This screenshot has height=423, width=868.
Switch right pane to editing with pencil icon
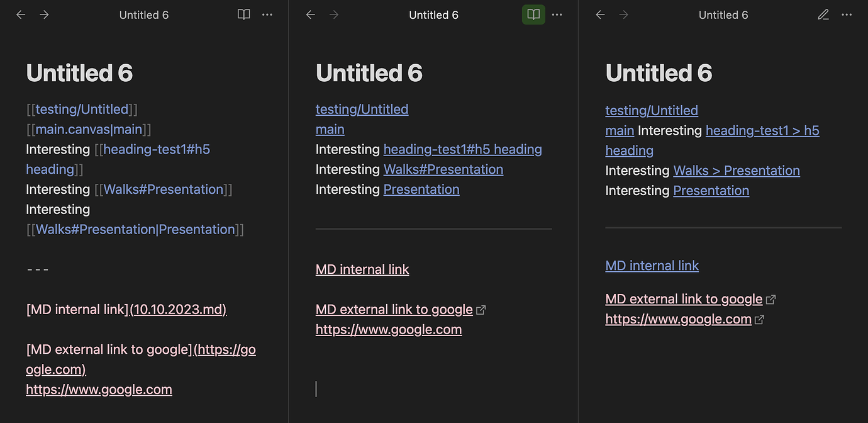tap(823, 14)
